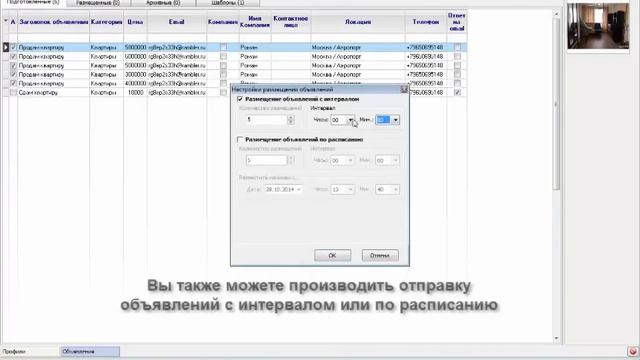Click the disabled schedule Количество размещений field

267,160
